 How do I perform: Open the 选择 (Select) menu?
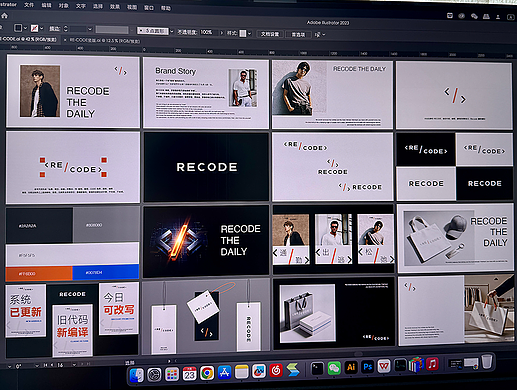pos(98,6)
